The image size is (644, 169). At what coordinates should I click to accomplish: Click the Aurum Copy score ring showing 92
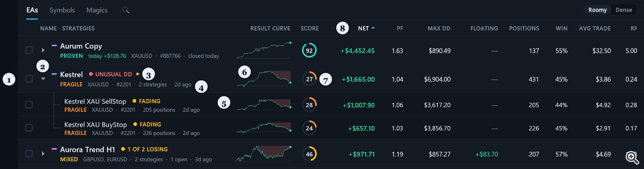pyautogui.click(x=308, y=50)
